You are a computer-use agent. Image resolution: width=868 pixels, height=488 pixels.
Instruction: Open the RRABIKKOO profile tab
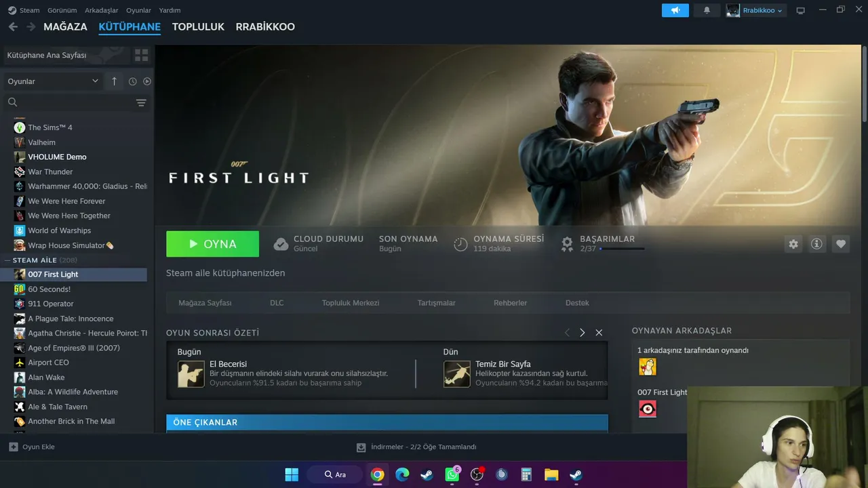pos(265,26)
